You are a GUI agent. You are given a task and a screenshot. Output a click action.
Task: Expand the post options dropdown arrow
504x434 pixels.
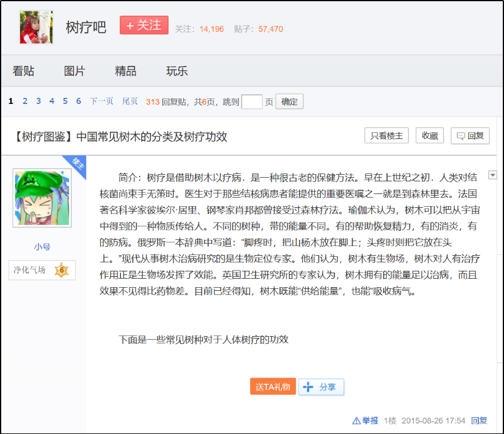click(493, 175)
